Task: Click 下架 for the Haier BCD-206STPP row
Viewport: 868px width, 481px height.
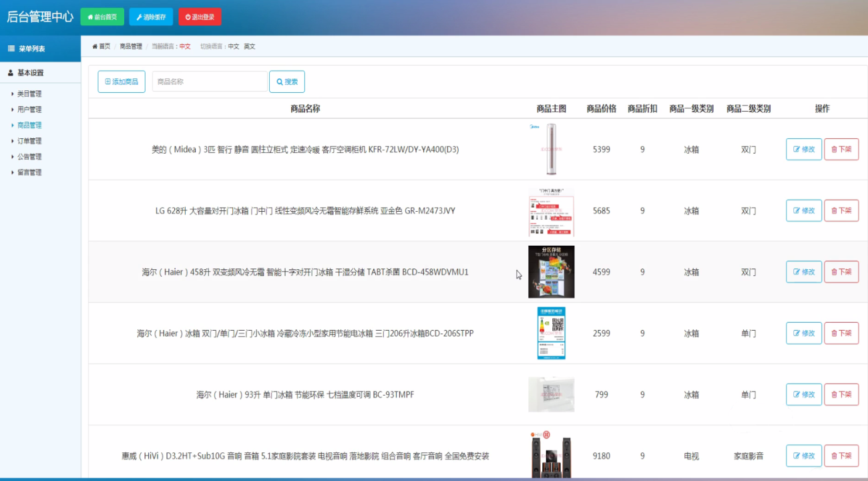Action: (x=841, y=333)
